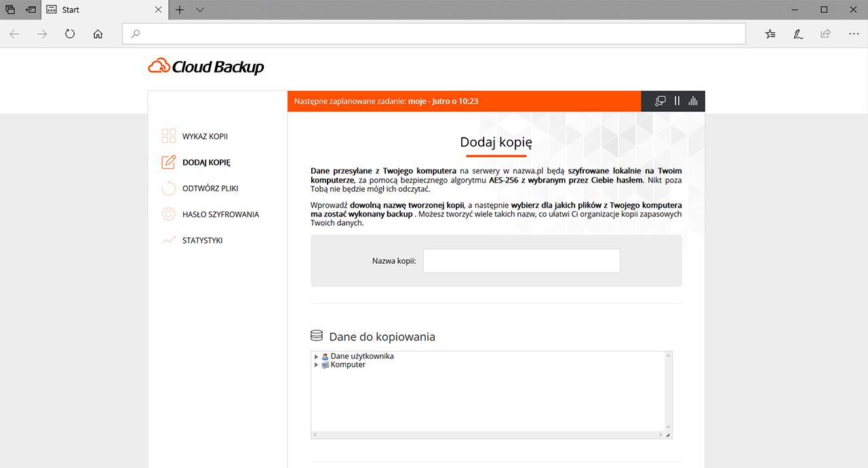Click the Komputer computer icon

point(325,365)
